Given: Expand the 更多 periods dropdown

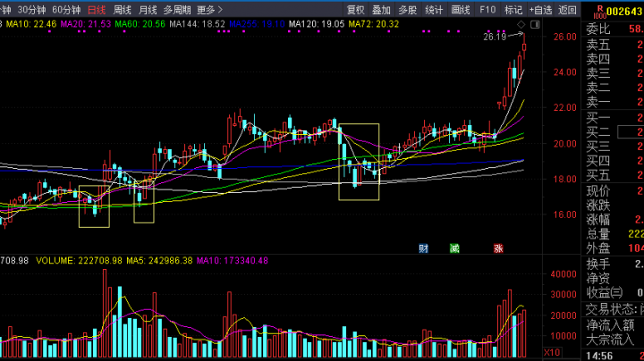Looking at the screenshot, I should (x=209, y=10).
